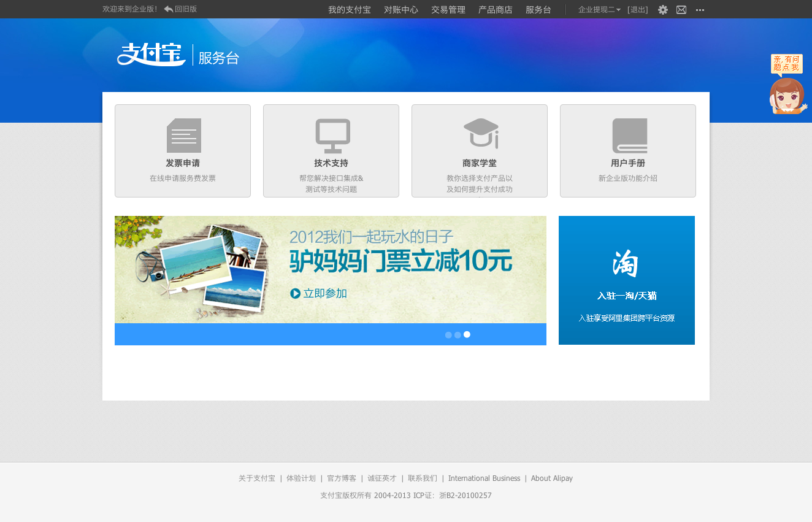Click 体验计划 footer link
812x522 pixels.
pos(301,478)
